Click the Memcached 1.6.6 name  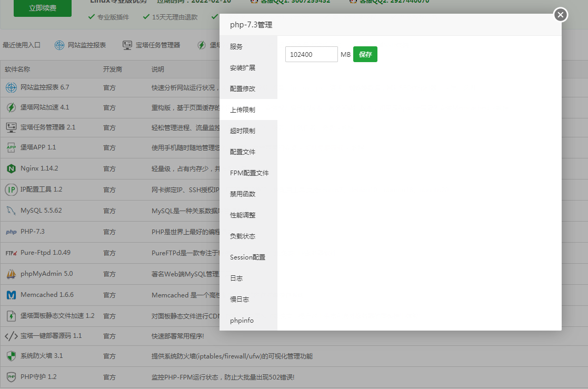point(47,295)
